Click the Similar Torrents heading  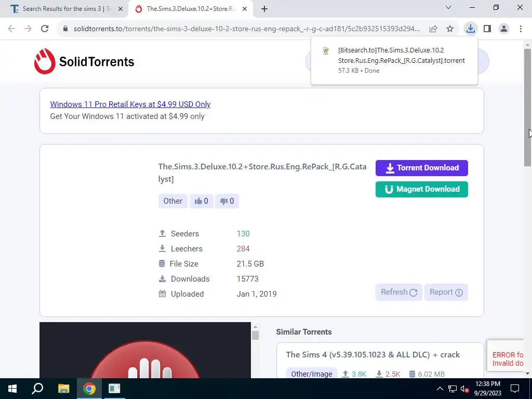click(x=303, y=332)
